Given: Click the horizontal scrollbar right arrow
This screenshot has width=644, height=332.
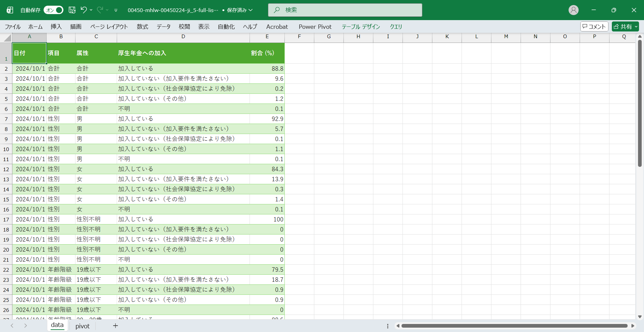Looking at the screenshot, I should click(x=633, y=326).
